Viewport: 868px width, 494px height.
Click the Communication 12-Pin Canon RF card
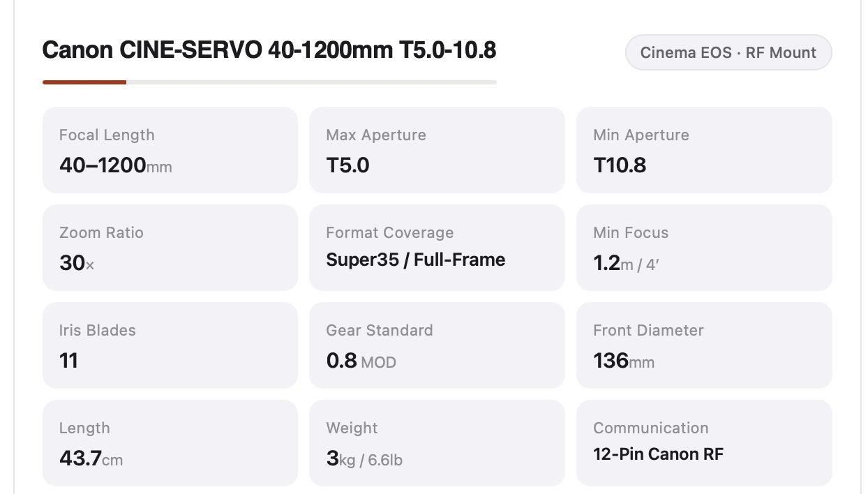point(703,442)
